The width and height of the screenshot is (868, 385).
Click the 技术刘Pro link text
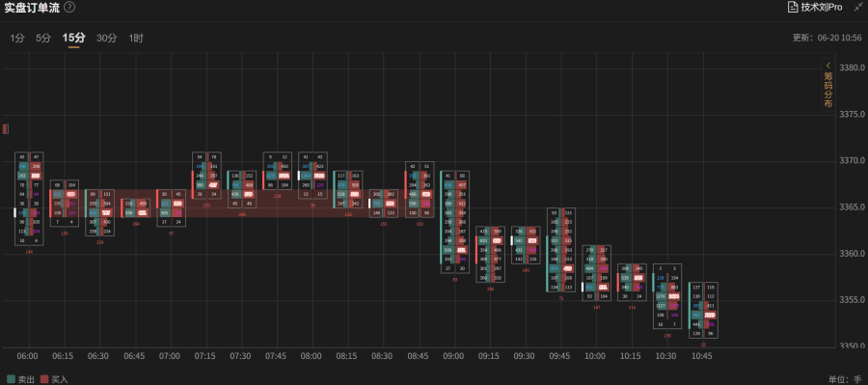[x=822, y=7]
